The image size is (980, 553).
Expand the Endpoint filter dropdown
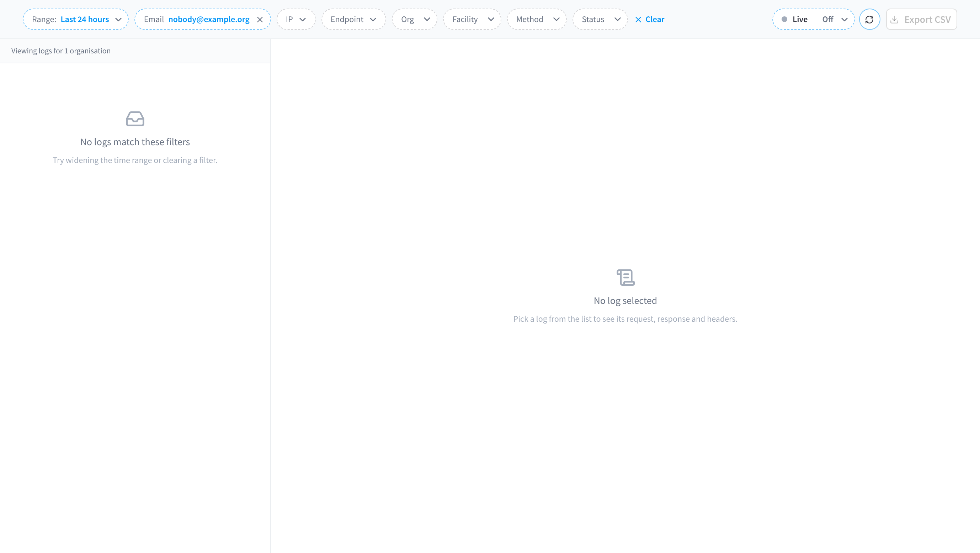(x=353, y=20)
